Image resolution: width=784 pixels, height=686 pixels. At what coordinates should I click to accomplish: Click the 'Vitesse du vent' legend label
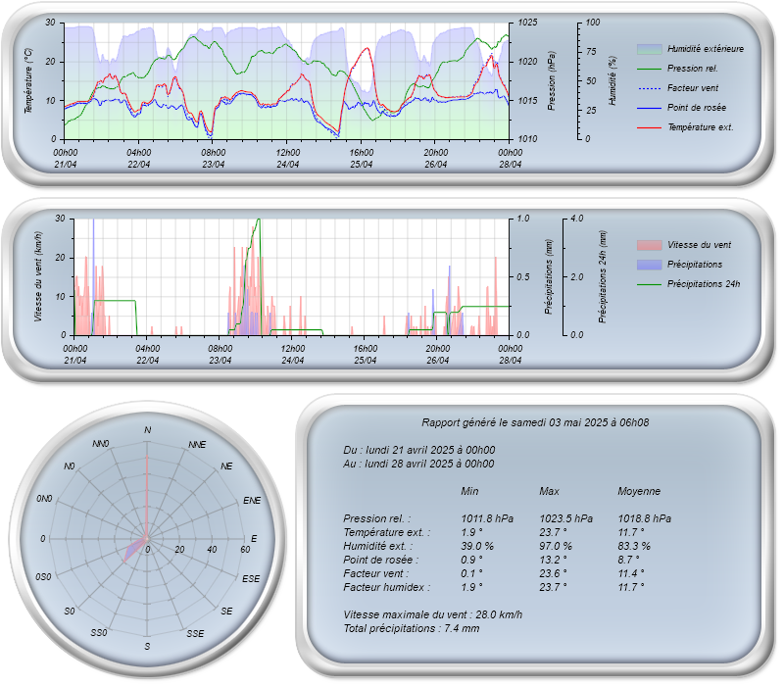click(699, 245)
